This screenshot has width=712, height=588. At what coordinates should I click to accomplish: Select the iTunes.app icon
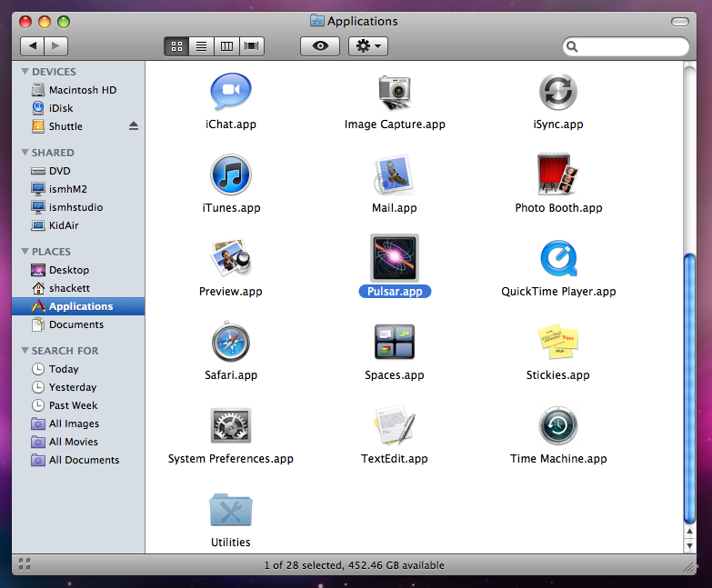(x=231, y=174)
